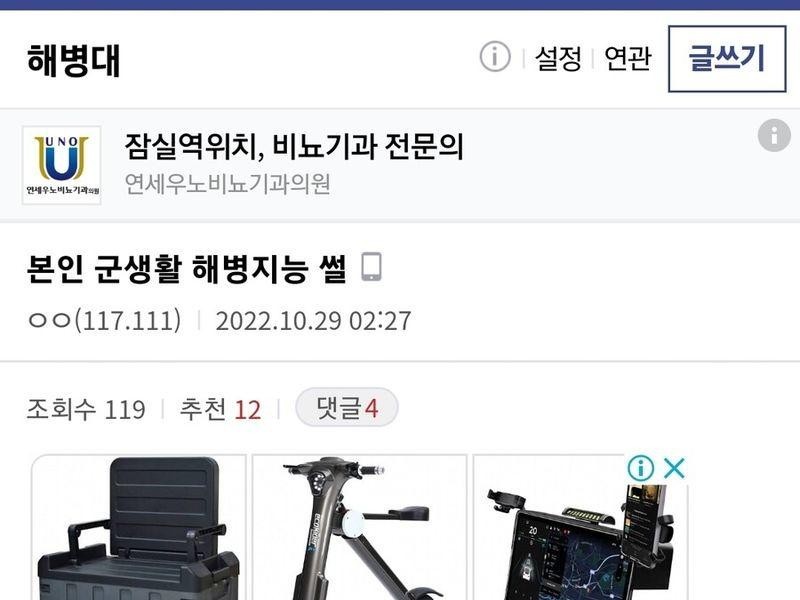The width and height of the screenshot is (800, 600).
Task: Jump to comments via 댓글 4 button
Action: (x=347, y=408)
